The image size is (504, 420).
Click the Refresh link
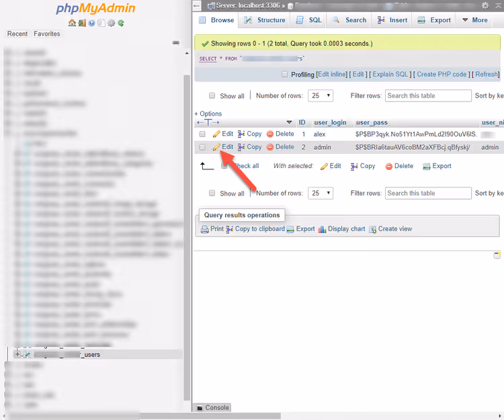487,74
